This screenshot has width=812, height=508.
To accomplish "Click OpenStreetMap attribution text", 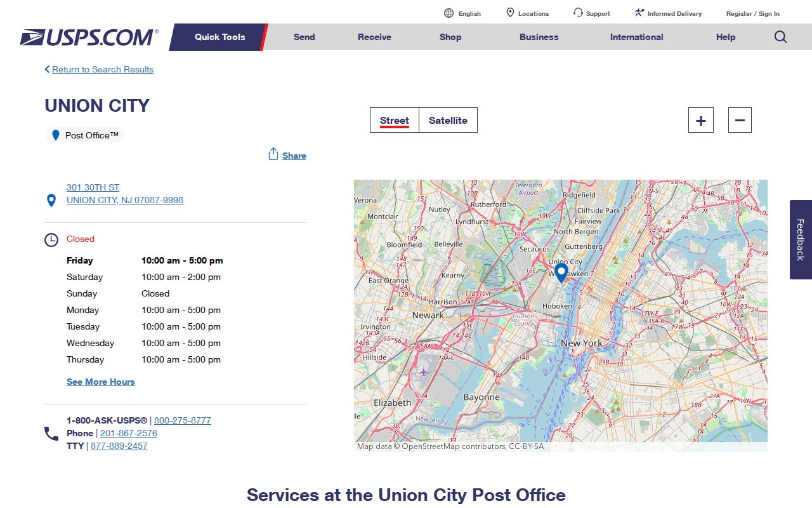I will [x=450, y=446].
